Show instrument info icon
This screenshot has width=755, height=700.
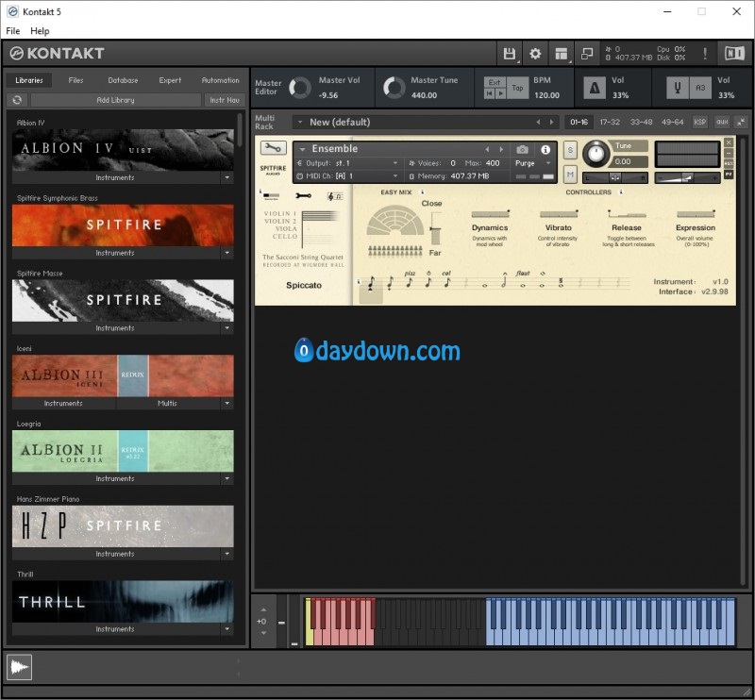[545, 150]
